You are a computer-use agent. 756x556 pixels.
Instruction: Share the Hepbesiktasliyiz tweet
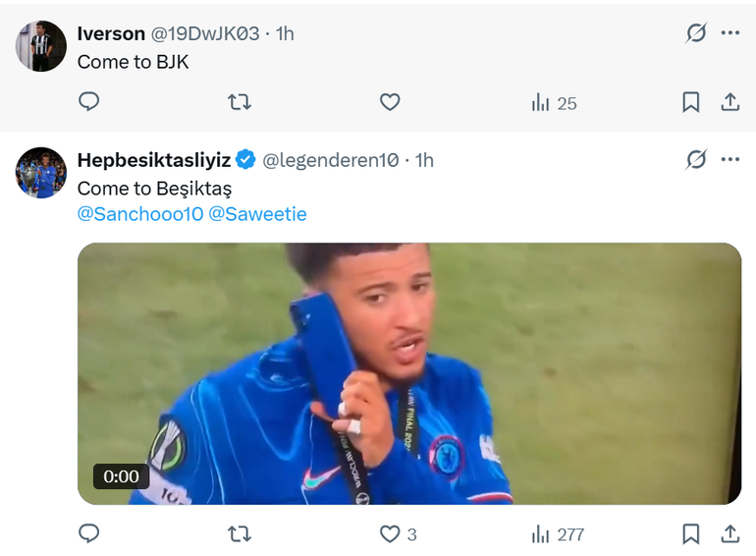(x=729, y=533)
